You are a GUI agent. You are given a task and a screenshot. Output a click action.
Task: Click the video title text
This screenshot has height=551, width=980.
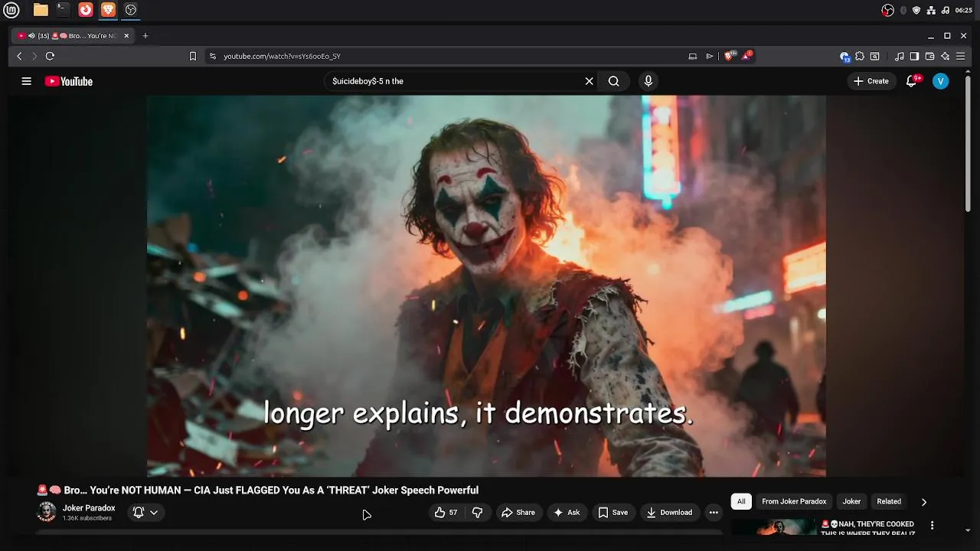(x=258, y=491)
